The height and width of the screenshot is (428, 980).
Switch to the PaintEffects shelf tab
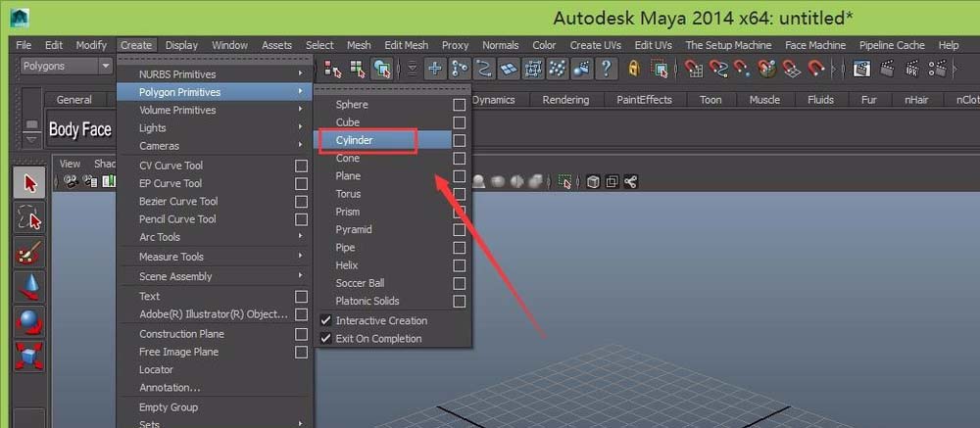pos(645,99)
